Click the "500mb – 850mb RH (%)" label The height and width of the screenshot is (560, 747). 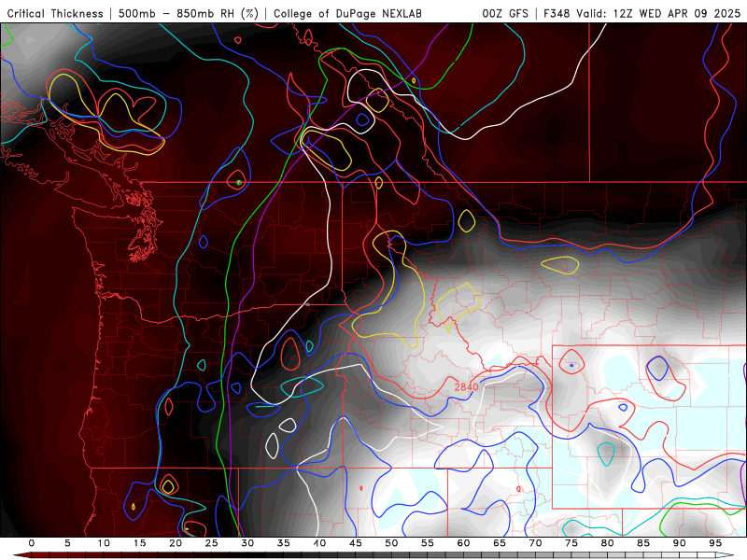pyautogui.click(x=189, y=14)
